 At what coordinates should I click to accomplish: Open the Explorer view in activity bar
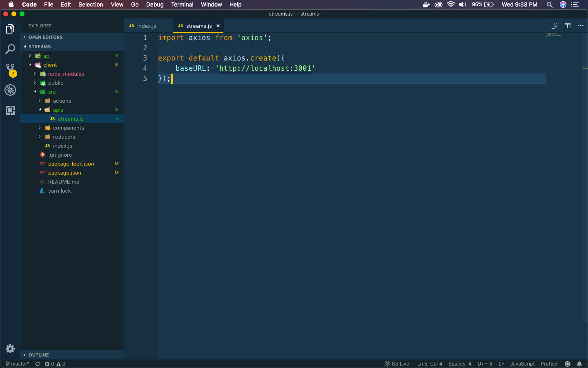pyautogui.click(x=10, y=29)
